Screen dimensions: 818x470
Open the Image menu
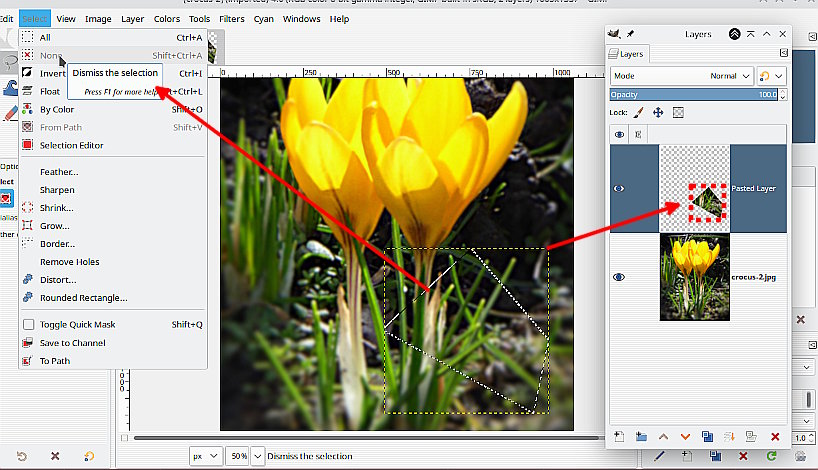click(x=98, y=19)
